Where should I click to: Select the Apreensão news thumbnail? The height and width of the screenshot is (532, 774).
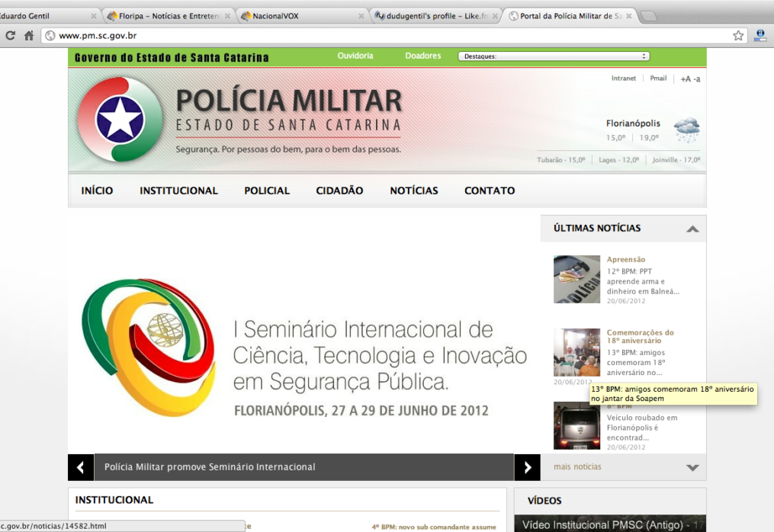pos(576,278)
